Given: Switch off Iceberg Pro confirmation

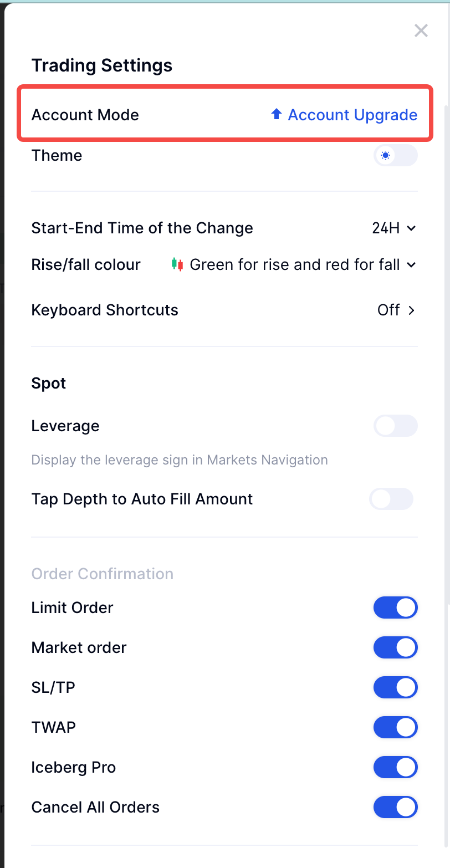Looking at the screenshot, I should [395, 767].
